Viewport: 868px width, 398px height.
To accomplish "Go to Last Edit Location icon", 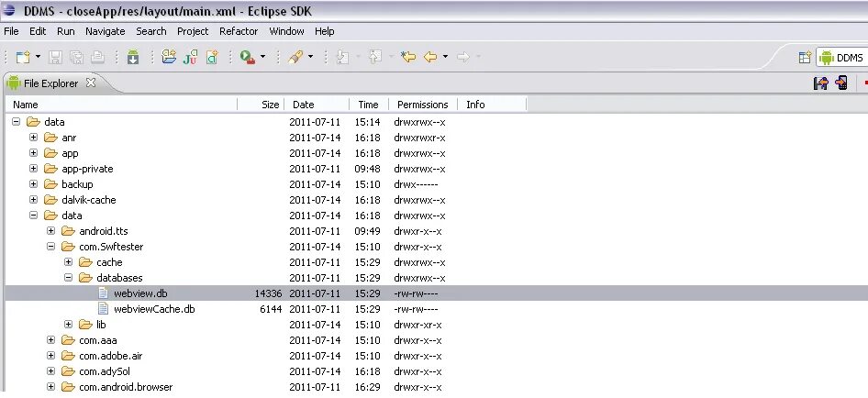I will click(x=408, y=57).
